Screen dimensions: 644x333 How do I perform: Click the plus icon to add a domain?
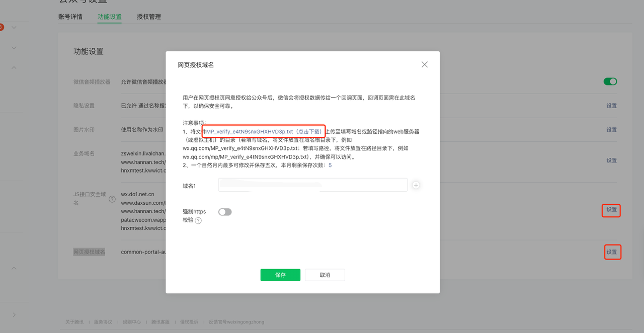(x=416, y=185)
